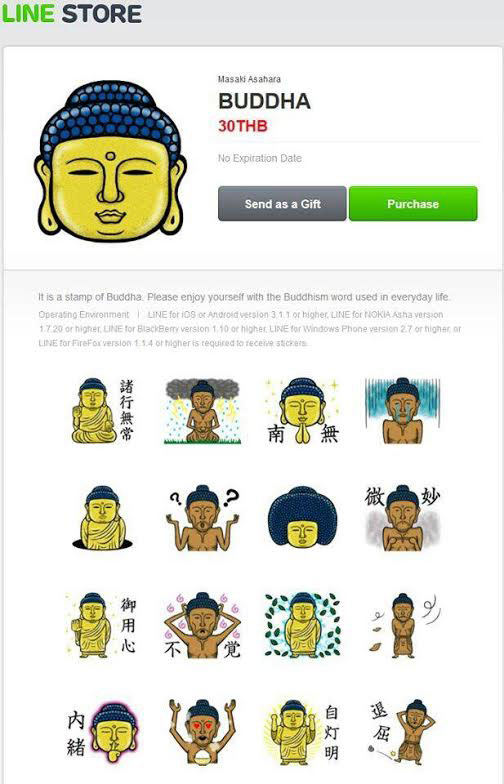The width and height of the screenshot is (504, 784).
Task: Select the large Buddha head main image
Action: tap(110, 161)
